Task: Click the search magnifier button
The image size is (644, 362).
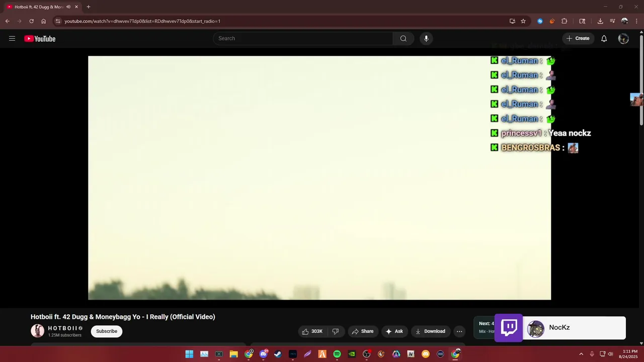Action: [403, 39]
